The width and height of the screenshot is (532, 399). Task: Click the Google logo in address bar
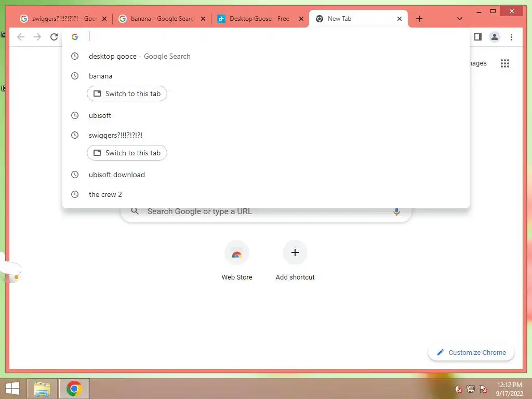(x=75, y=37)
